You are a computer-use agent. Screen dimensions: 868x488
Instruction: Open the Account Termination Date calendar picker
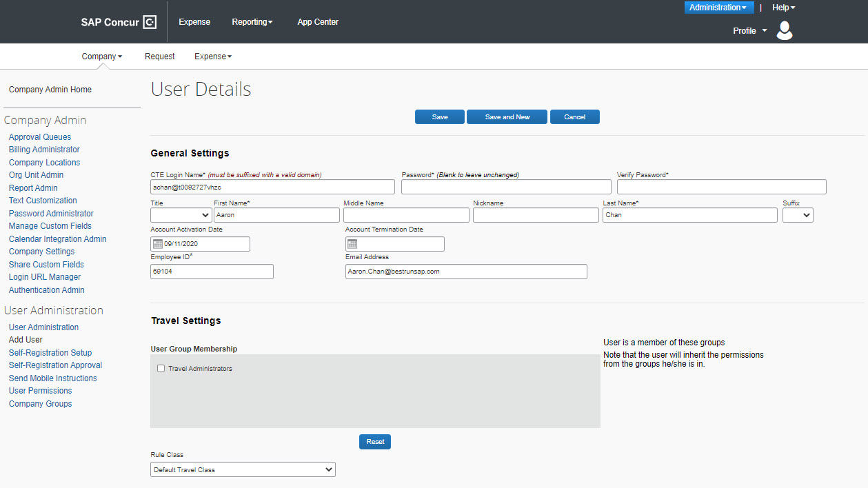[x=352, y=243]
